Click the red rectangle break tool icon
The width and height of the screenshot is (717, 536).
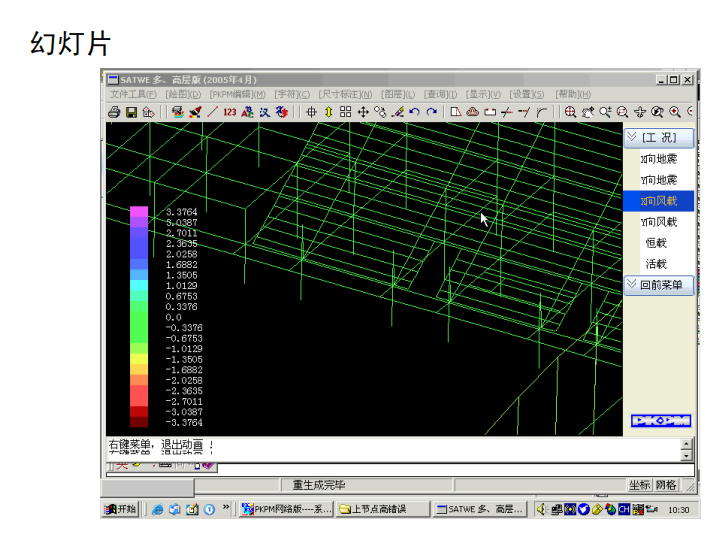click(x=490, y=112)
